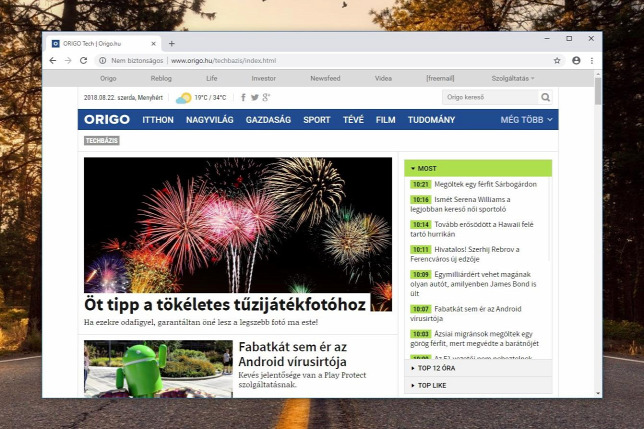
Task: Expand the MÉG TÖBB dropdown menu
Action: 527,120
